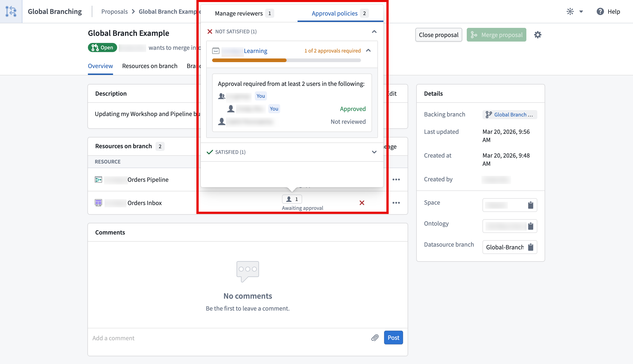The image size is (633, 364).
Task: Switch to the Manage reviewers tab
Action: click(x=239, y=13)
